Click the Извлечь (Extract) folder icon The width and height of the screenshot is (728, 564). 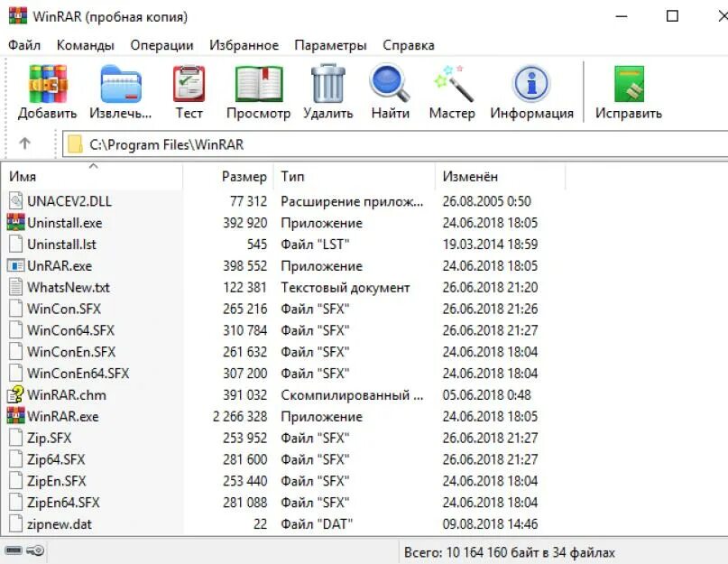click(121, 84)
